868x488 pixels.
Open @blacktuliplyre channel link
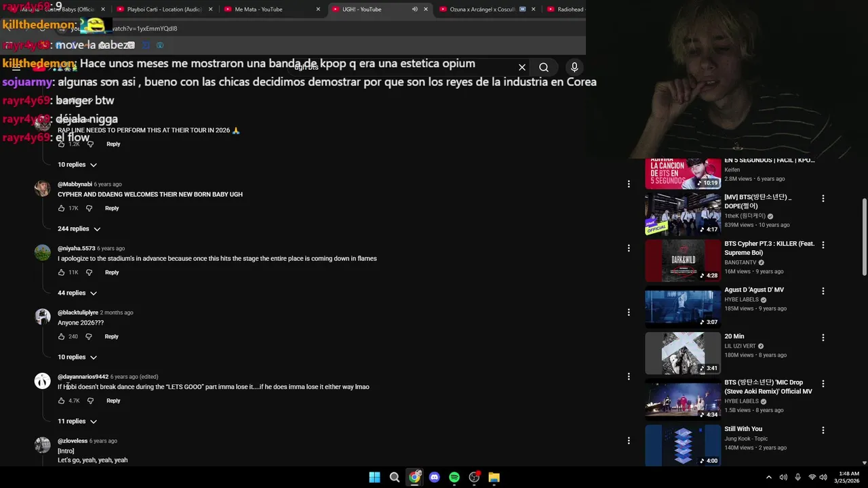click(78, 312)
